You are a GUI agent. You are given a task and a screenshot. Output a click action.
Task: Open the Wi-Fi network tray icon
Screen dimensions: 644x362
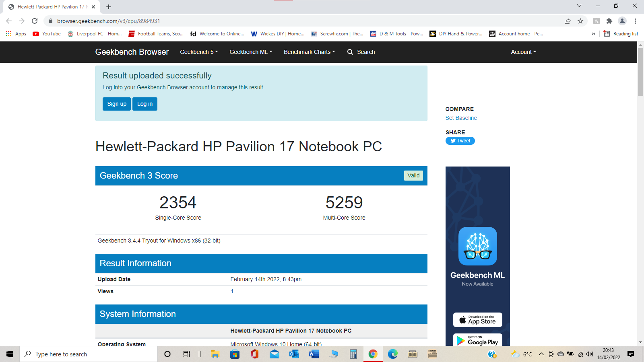[x=580, y=354]
